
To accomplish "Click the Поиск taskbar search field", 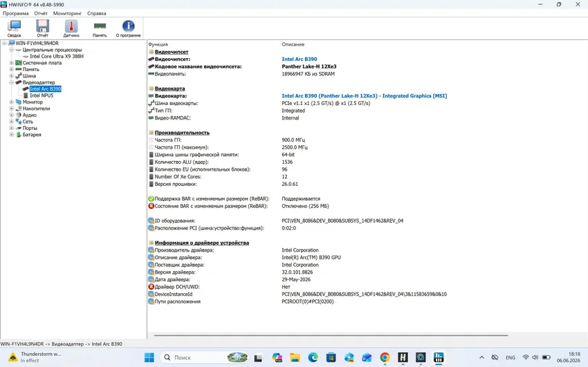I will tap(205, 357).
